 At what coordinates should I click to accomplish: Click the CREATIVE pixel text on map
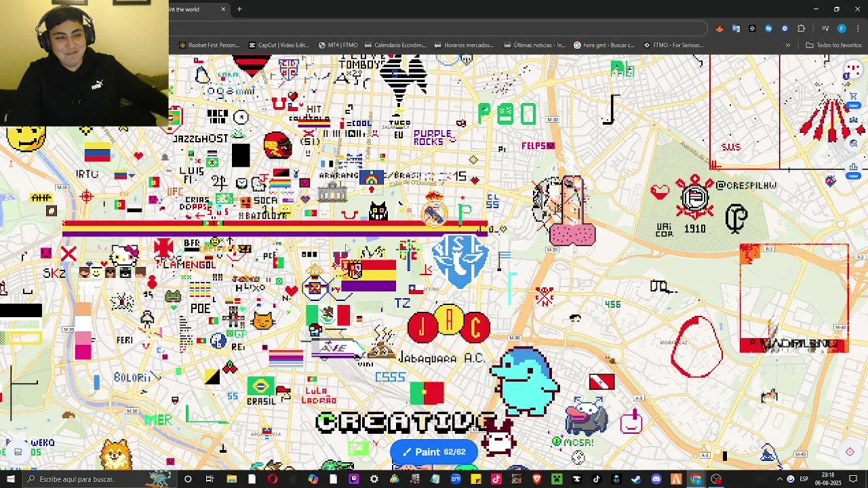(406, 422)
